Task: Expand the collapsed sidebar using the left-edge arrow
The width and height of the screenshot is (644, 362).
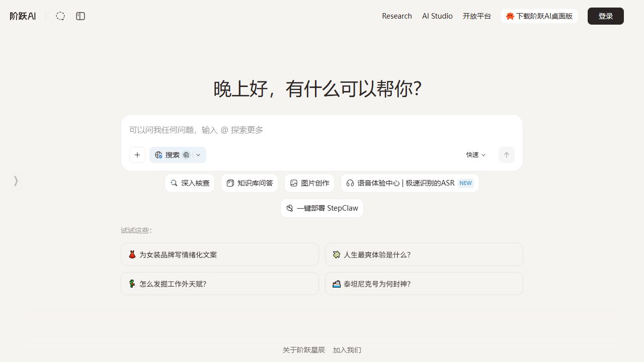Action: click(16, 181)
